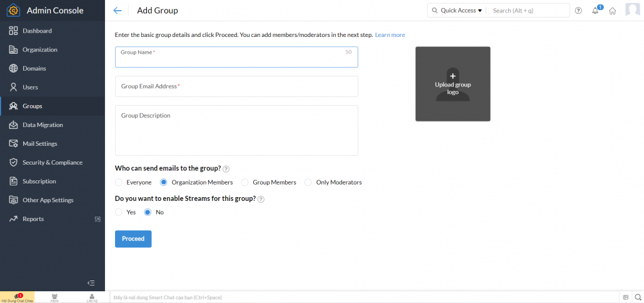Upload a group logo

point(453,84)
